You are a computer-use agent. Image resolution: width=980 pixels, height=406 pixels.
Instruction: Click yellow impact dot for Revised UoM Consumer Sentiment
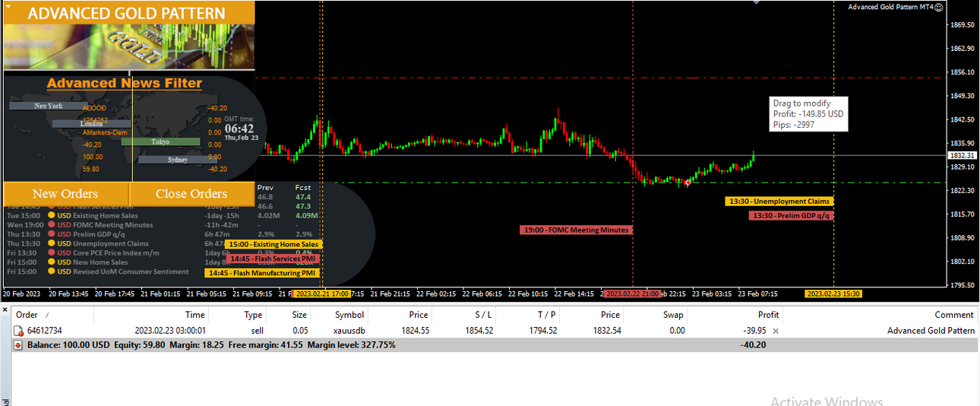coord(51,271)
